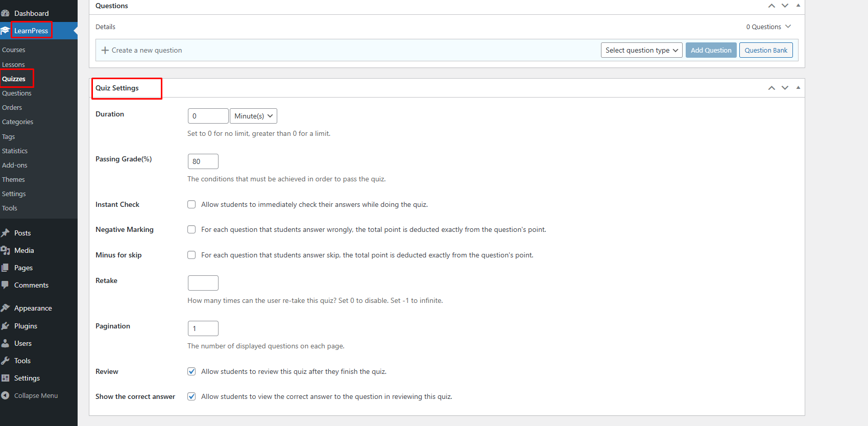This screenshot has width=868, height=426.
Task: Click the Users person icon
Action: 6,343
